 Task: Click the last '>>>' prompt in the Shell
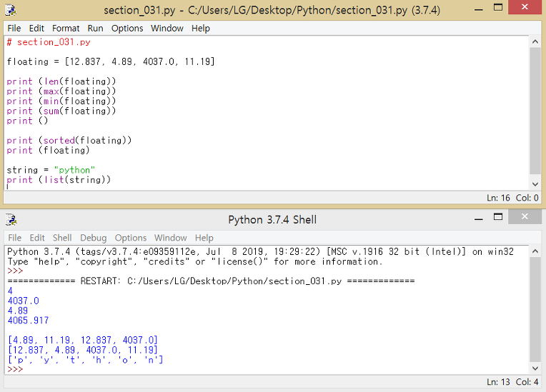15,369
